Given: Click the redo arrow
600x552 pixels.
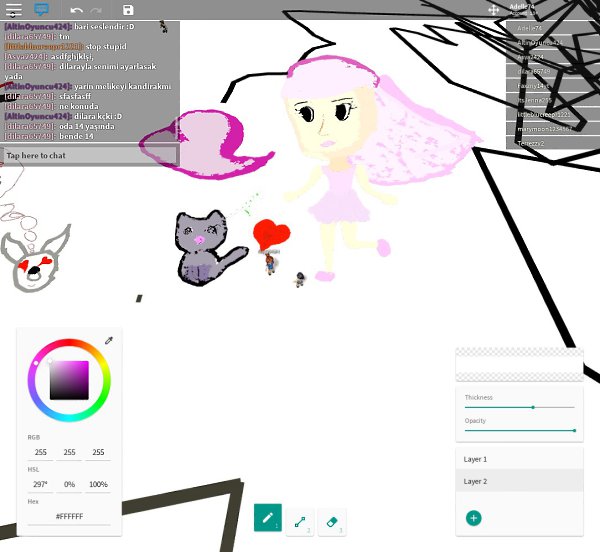Looking at the screenshot, I should pos(96,10).
